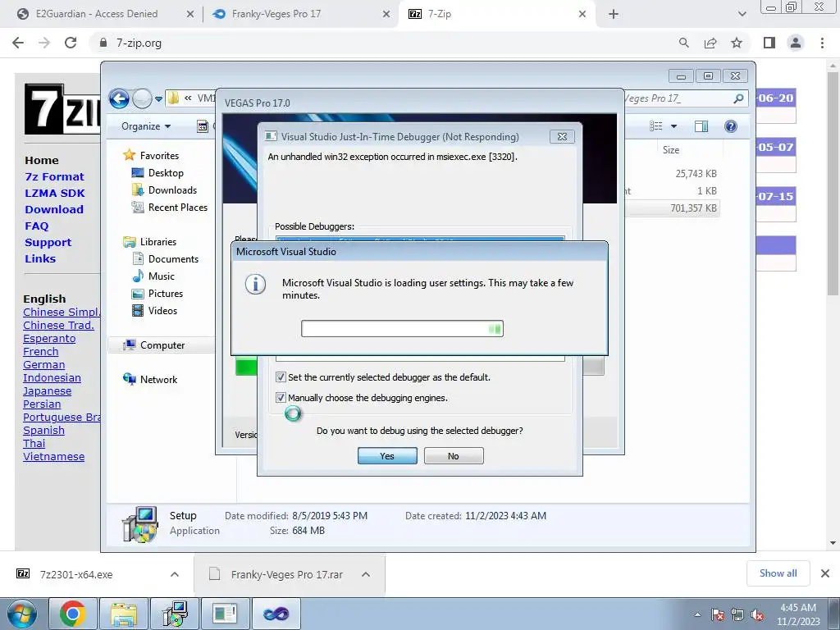Uncheck Manually choose the debugging engines
This screenshot has width=840, height=630.
[x=281, y=398]
